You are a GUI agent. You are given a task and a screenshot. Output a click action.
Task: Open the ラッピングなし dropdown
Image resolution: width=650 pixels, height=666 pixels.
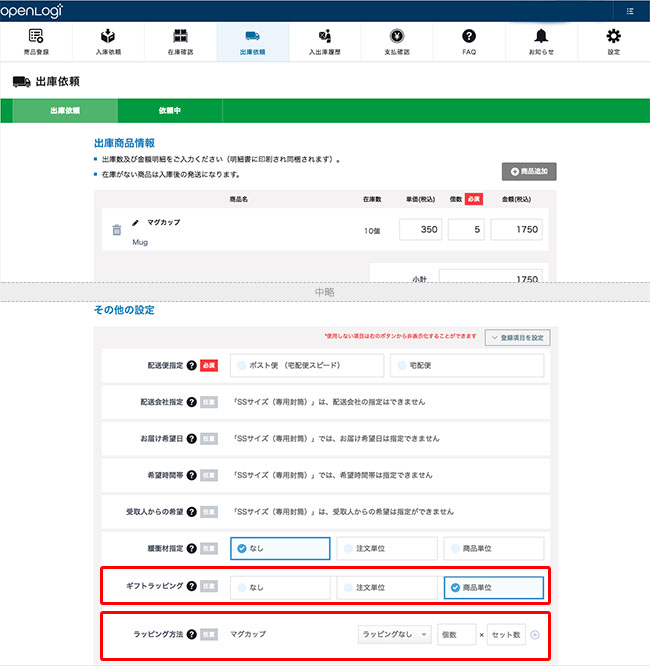[x=395, y=635]
